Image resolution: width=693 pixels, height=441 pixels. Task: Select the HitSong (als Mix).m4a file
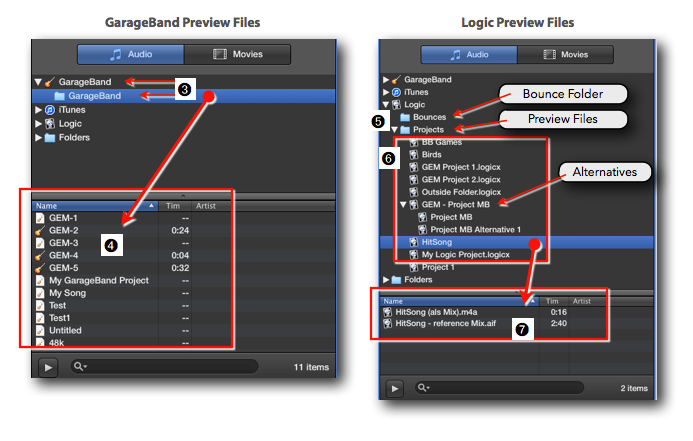(437, 312)
